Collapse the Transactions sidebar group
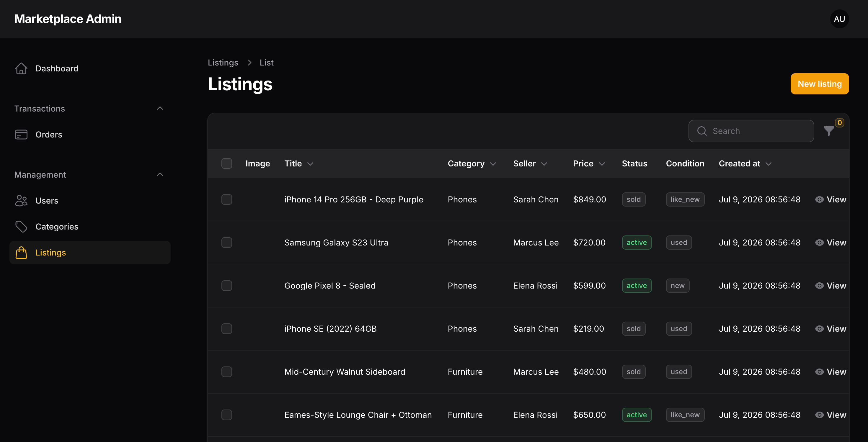The width and height of the screenshot is (868, 442). click(x=160, y=108)
